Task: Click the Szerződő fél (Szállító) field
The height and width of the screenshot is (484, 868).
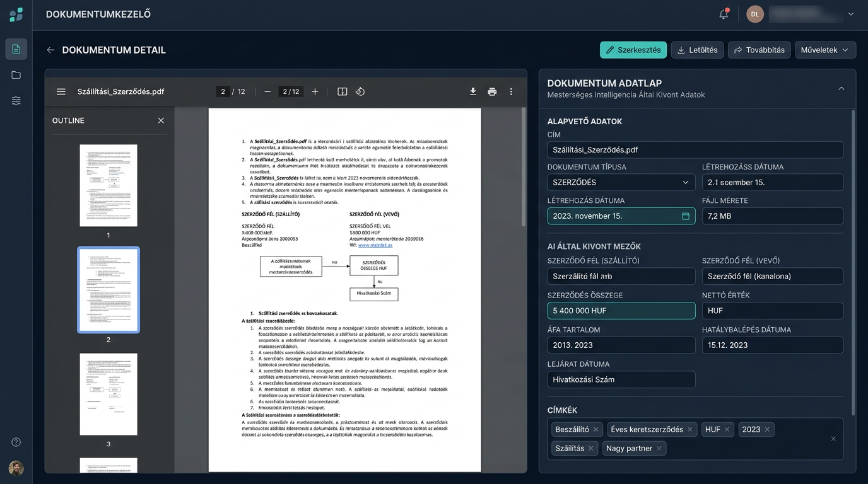Action: coord(621,276)
